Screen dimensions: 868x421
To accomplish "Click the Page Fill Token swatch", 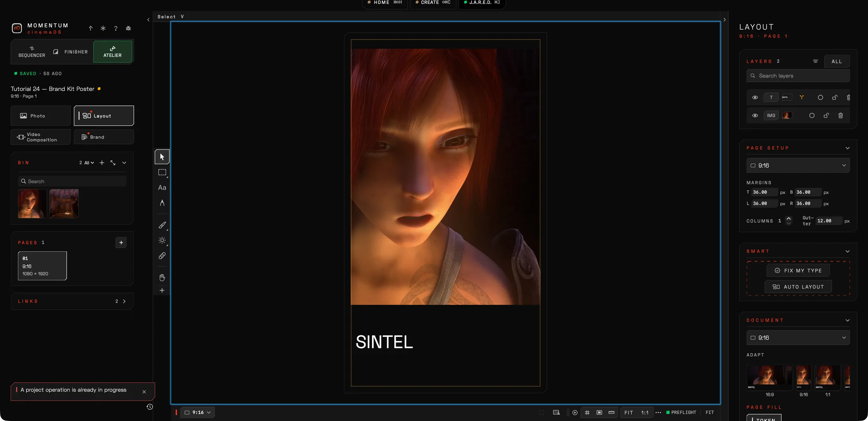I will click(764, 418).
